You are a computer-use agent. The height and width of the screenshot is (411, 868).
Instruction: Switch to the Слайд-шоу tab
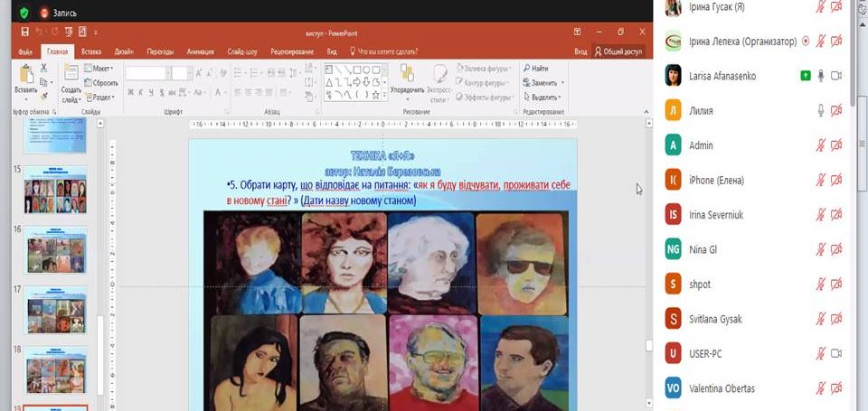tap(242, 52)
